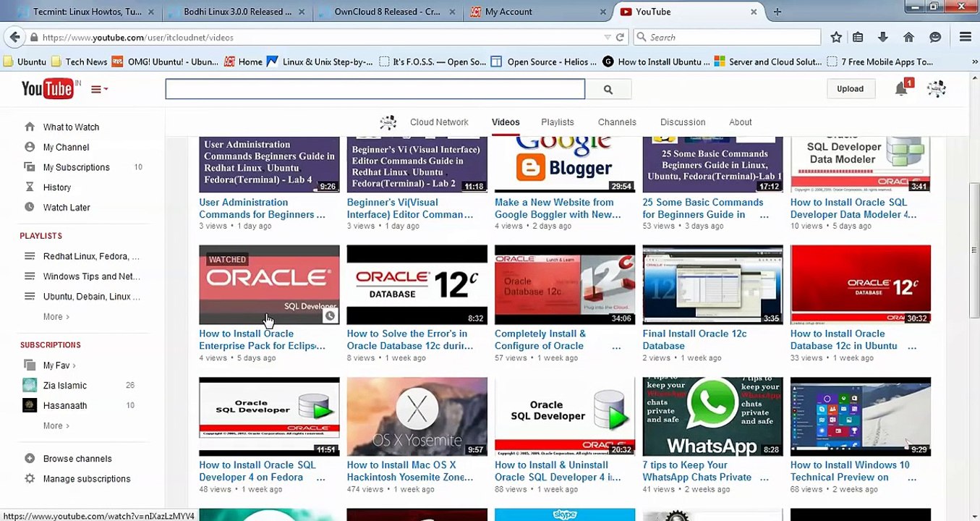Image resolution: width=980 pixels, height=521 pixels.
Task: Select the Playlists channel tab
Action: (x=558, y=122)
